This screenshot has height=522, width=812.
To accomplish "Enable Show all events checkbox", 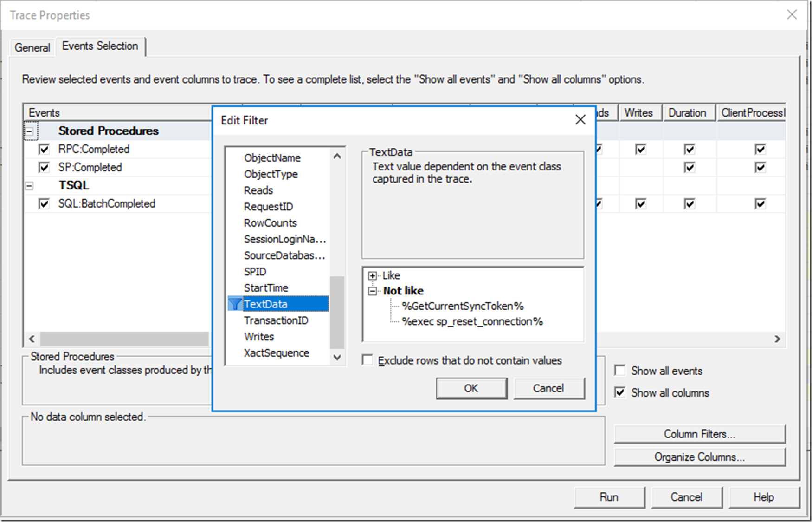I will [x=620, y=371].
